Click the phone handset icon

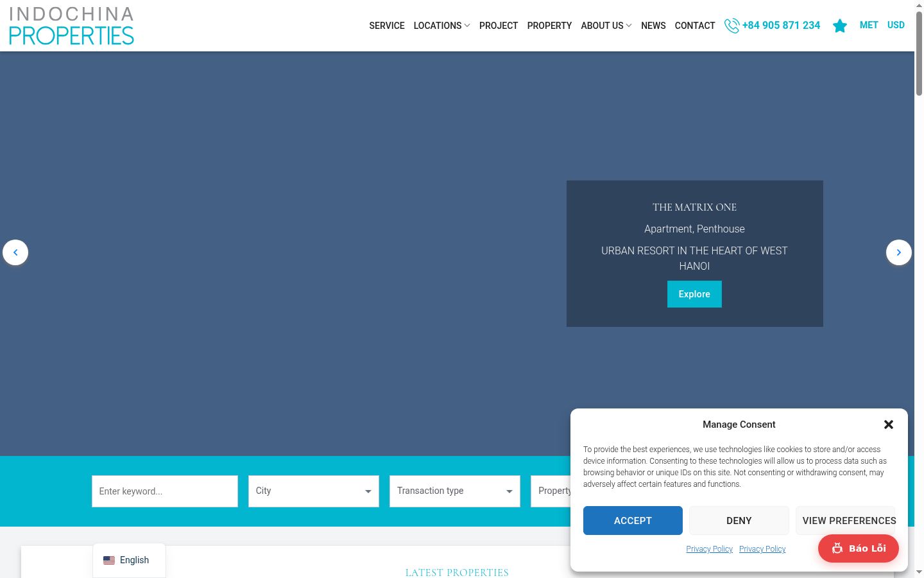(732, 26)
